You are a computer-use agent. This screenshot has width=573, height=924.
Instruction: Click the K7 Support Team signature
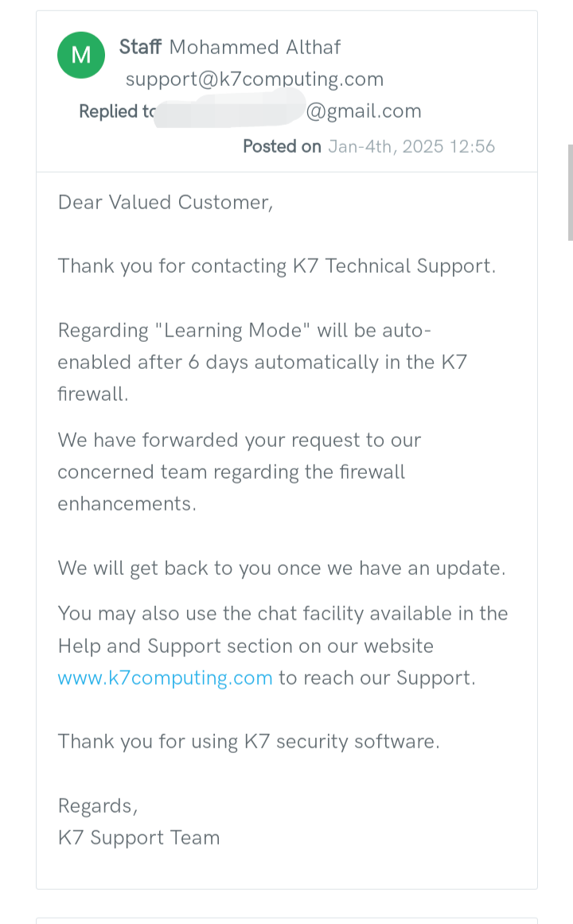(x=138, y=837)
